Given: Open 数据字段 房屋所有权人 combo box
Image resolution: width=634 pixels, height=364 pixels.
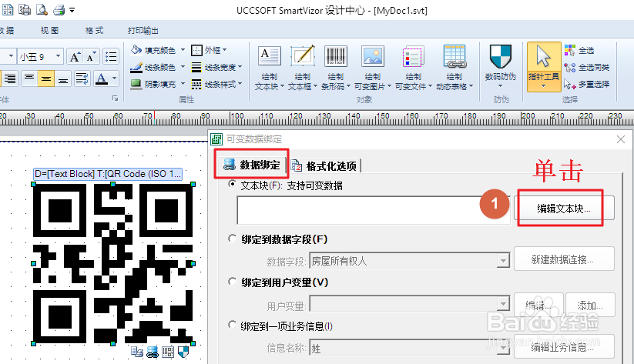Looking at the screenshot, I should pyautogui.click(x=409, y=261).
